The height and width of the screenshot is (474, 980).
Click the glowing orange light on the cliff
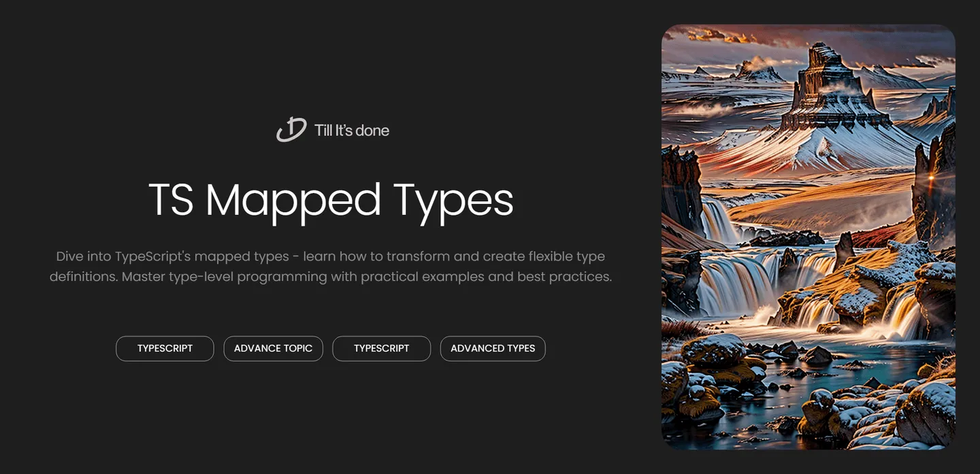click(931, 177)
